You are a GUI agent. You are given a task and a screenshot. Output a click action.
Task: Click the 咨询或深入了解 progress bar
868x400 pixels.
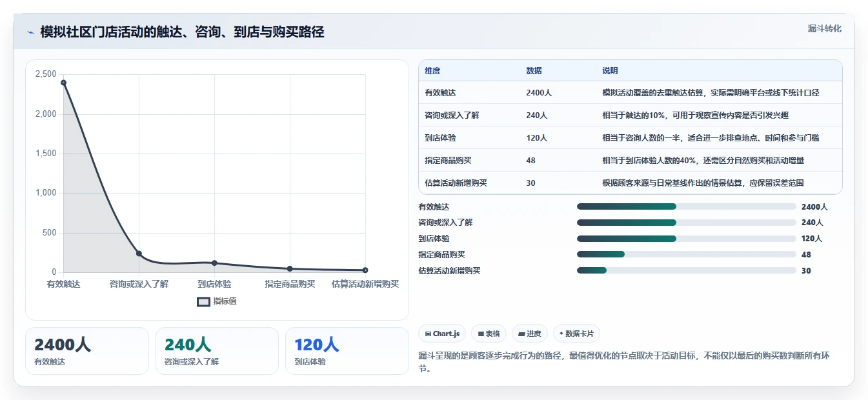point(687,222)
